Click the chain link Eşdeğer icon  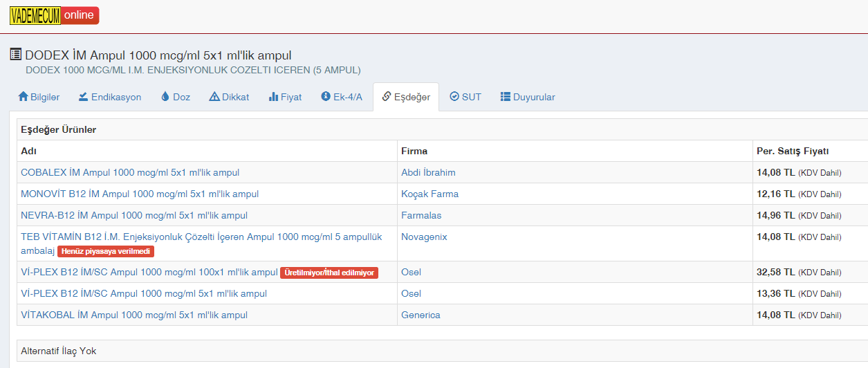point(387,97)
